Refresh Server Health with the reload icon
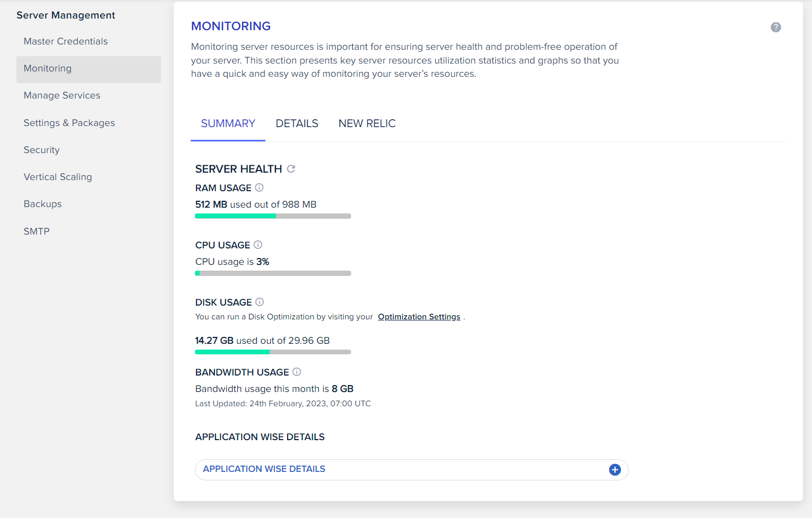 [291, 169]
